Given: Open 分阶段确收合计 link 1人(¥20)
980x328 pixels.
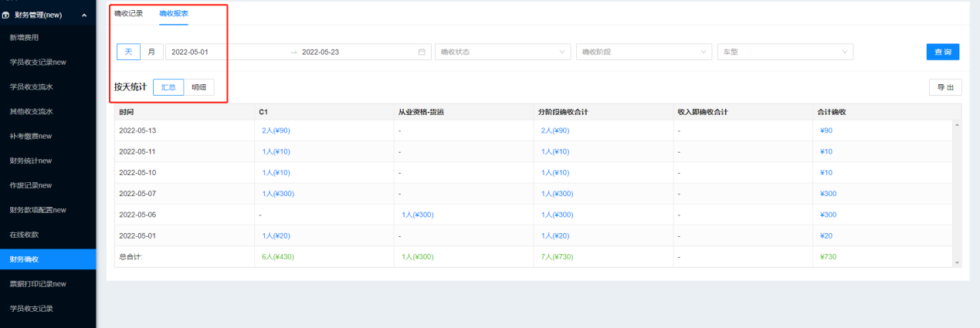Looking at the screenshot, I should click(x=555, y=235).
